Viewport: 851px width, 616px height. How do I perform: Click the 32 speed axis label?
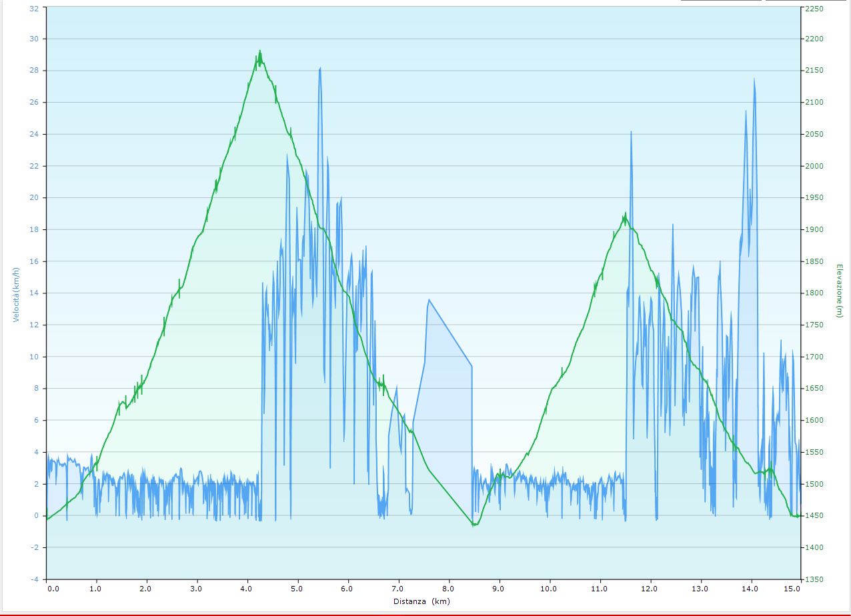pos(34,8)
